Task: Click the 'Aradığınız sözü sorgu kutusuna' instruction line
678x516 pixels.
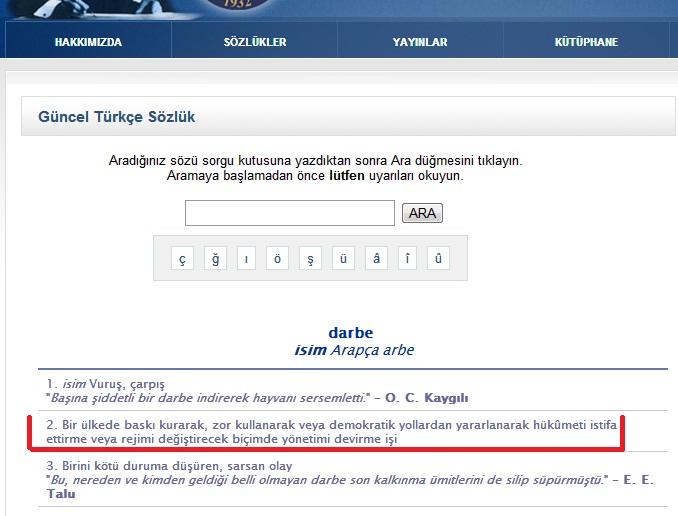Action: pos(315,160)
